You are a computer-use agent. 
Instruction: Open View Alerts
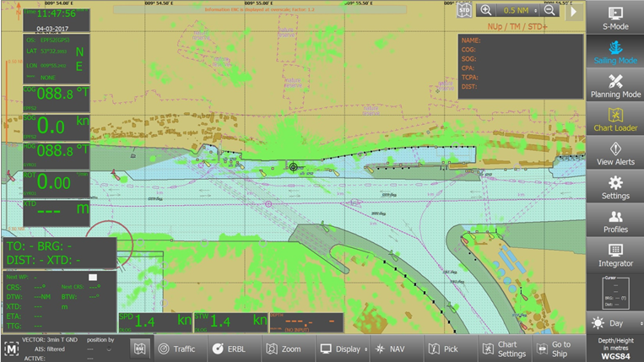click(x=614, y=153)
